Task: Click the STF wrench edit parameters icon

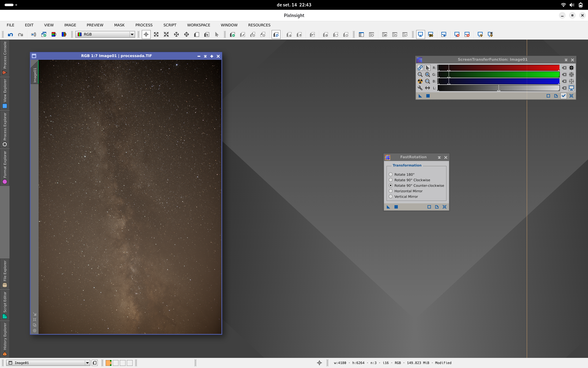Action: point(420,88)
